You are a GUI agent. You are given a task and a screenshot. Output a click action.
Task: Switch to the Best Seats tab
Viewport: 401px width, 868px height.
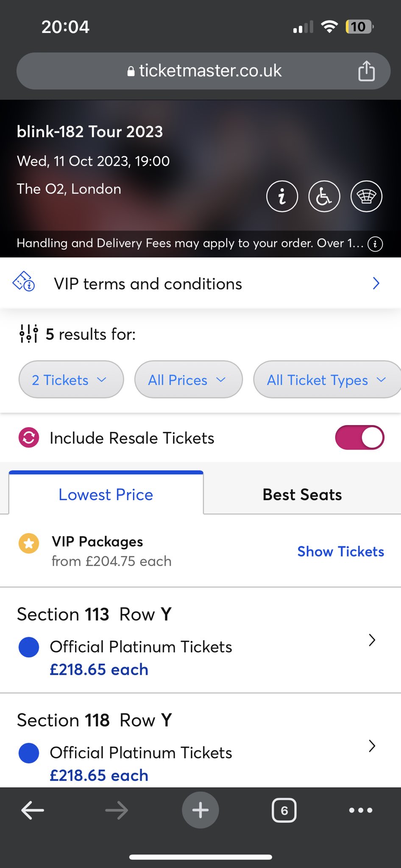(302, 495)
